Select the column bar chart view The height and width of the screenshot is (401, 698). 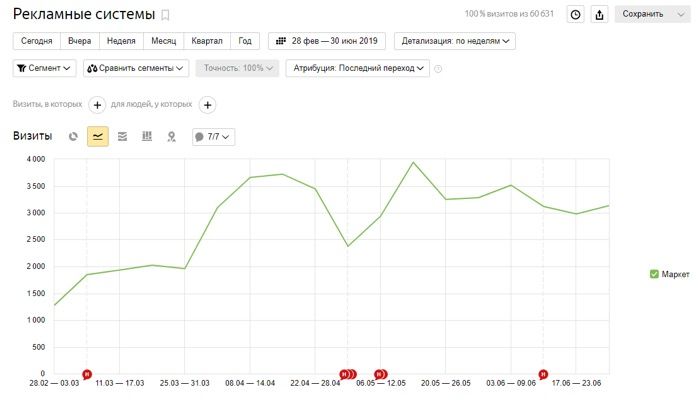click(147, 136)
